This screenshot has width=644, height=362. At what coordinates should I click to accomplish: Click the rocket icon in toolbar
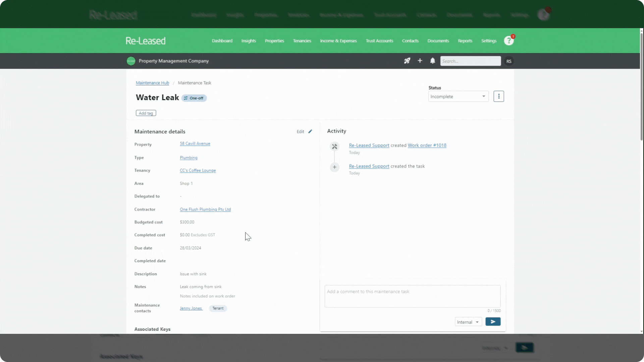(x=407, y=61)
